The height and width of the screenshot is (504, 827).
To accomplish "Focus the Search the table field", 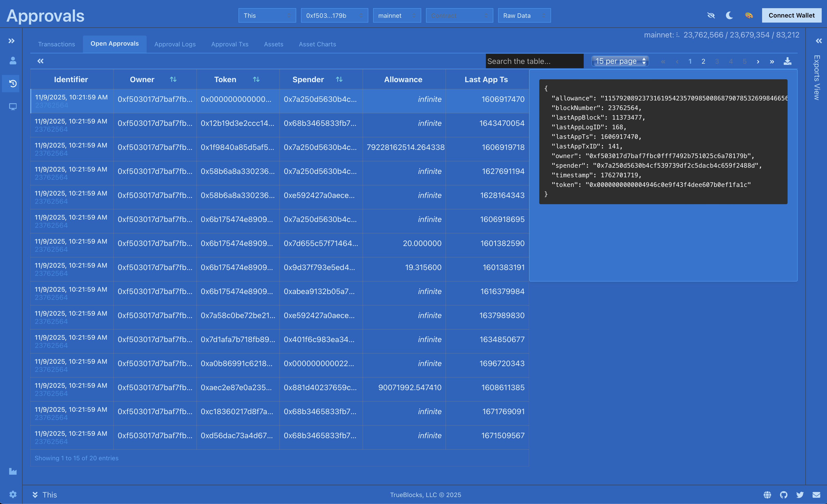I will point(534,61).
